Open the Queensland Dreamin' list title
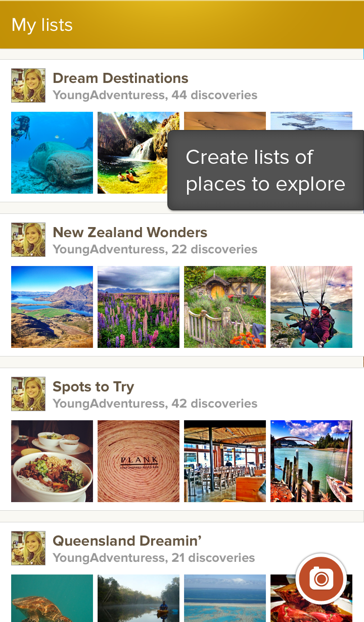The image size is (364, 622). (127, 541)
